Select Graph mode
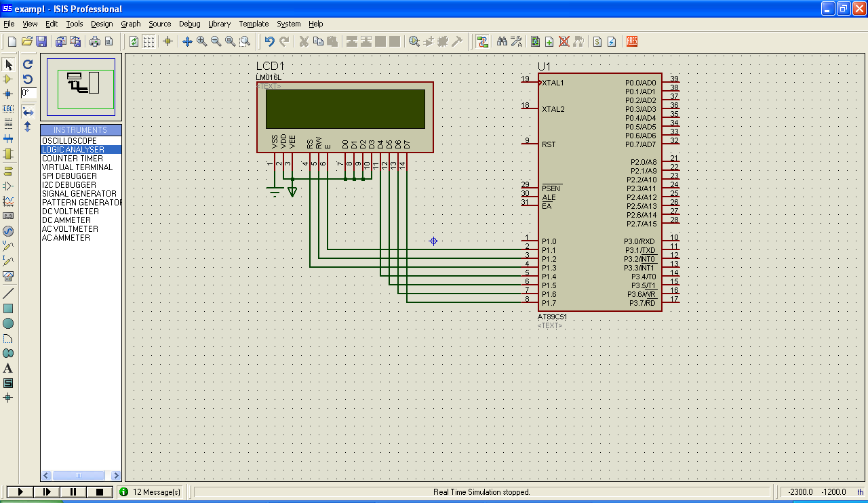 coord(8,201)
